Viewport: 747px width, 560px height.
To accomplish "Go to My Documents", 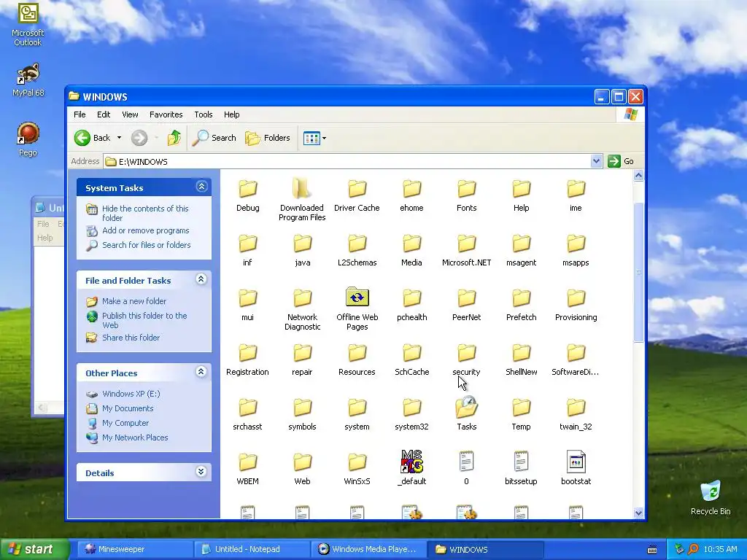I will tap(128, 408).
